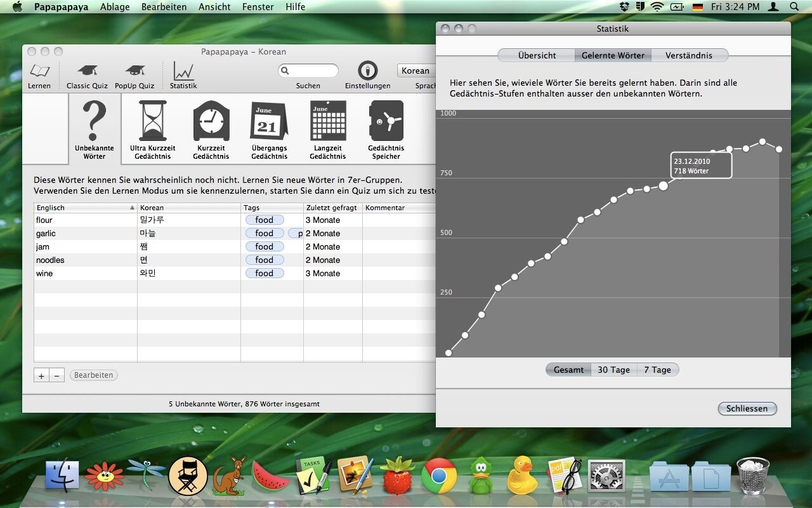Select the Unbekannte Wörter memory stage
This screenshot has height=508, width=812.
(x=95, y=130)
